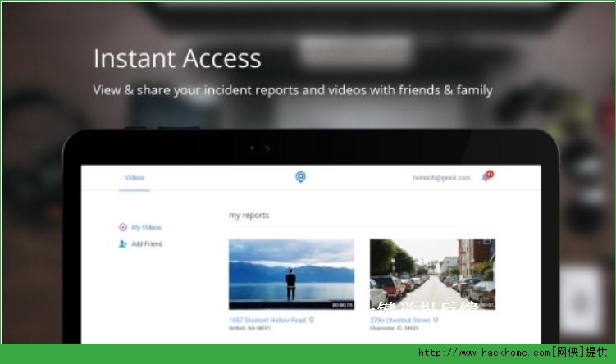
Task: Open the notification bell
Action: (x=486, y=176)
